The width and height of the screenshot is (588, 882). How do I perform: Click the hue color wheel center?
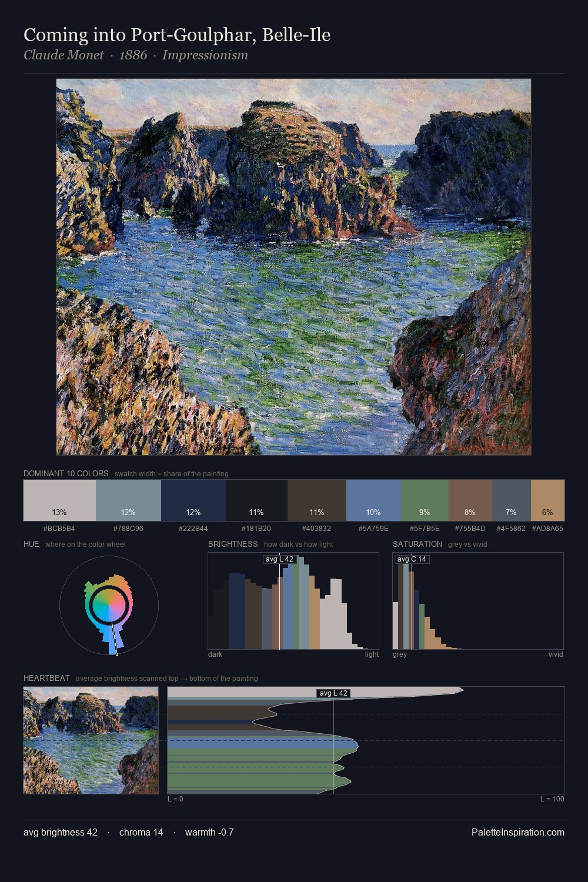tap(109, 605)
